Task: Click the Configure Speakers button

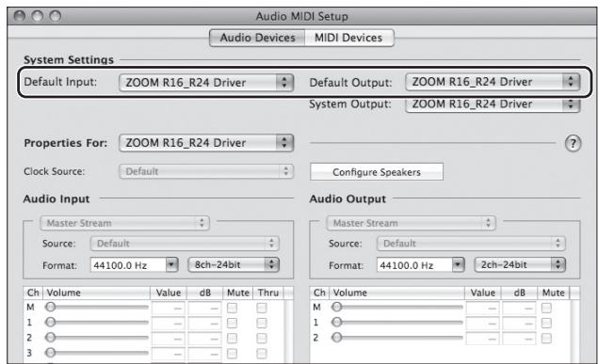Action: (377, 172)
